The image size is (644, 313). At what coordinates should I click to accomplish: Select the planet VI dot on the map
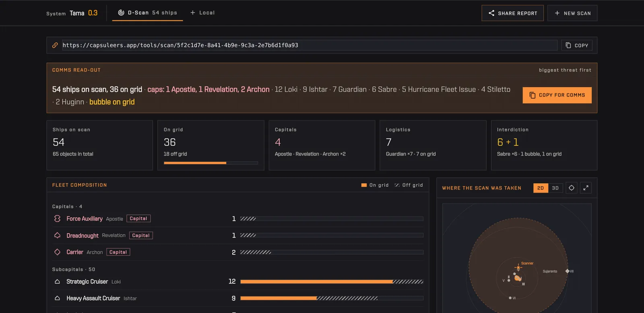click(510, 298)
